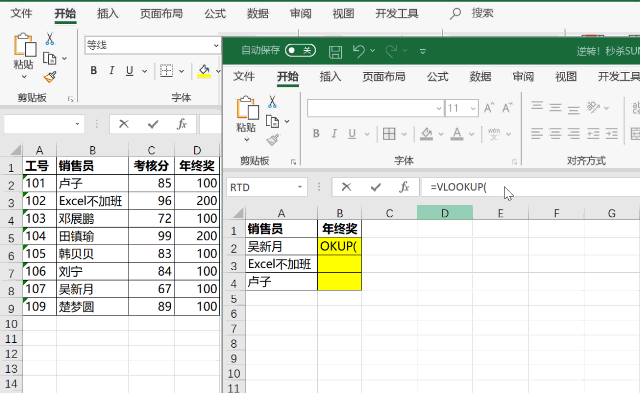Click 粘贴 Paste icon in front window

pos(247,108)
